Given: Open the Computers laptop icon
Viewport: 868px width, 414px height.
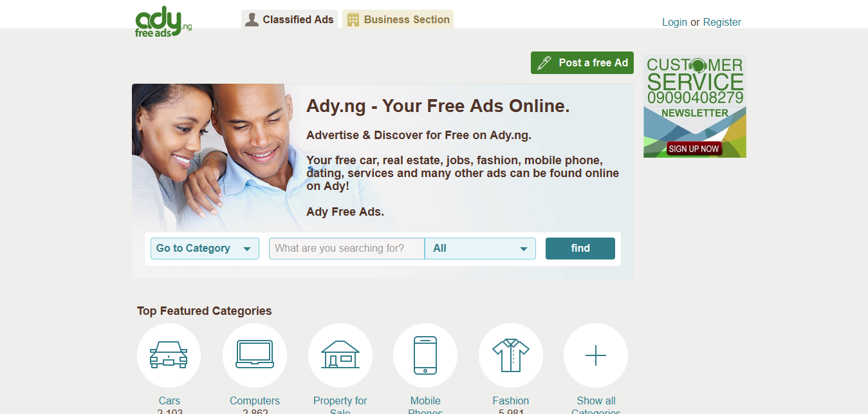Looking at the screenshot, I should click(255, 355).
